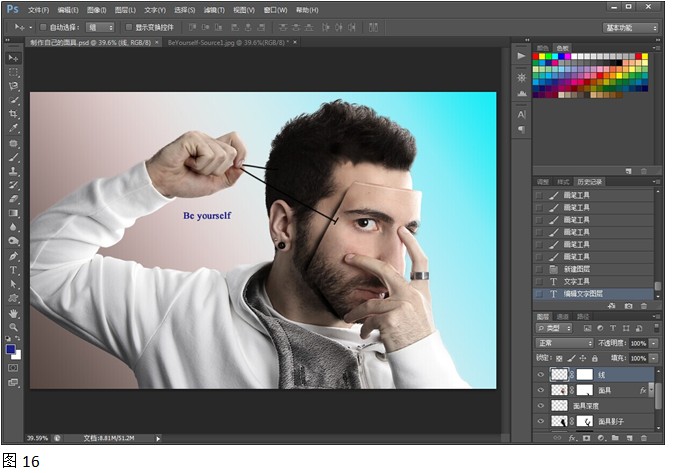Open the 图层(L) menu
Viewport: 675px width, 473px height.
point(125,10)
